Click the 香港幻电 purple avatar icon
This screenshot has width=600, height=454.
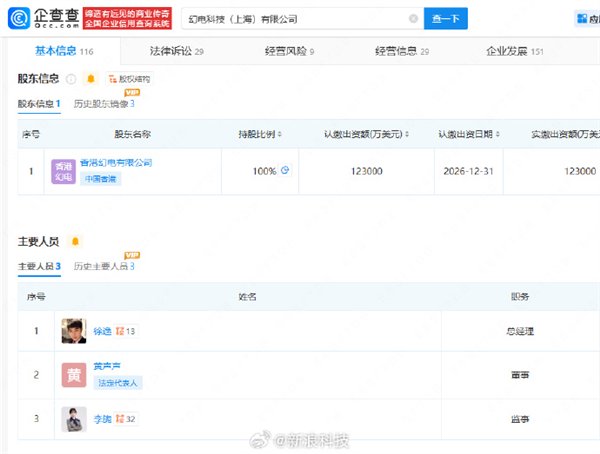click(x=63, y=171)
